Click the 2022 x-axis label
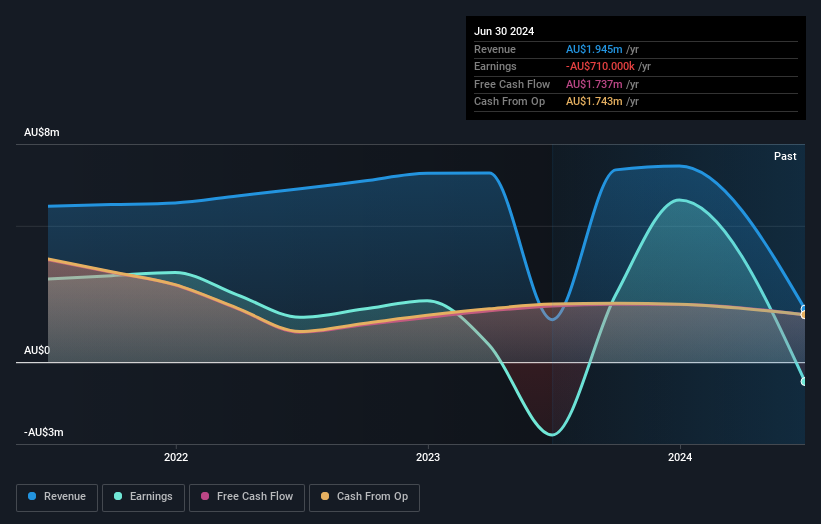This screenshot has height=524, width=821. [x=176, y=458]
